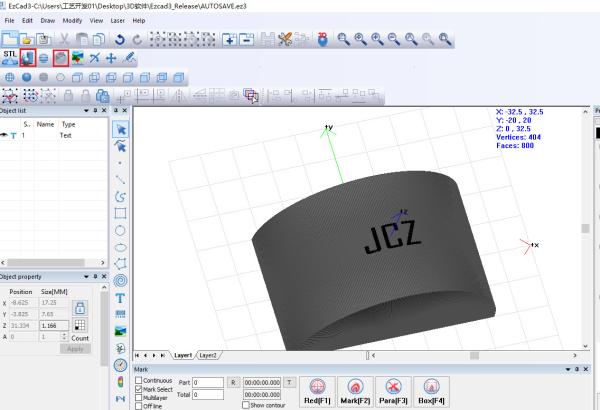Switch to wireframe globe view mode
600x410 pixels.
coord(10,78)
